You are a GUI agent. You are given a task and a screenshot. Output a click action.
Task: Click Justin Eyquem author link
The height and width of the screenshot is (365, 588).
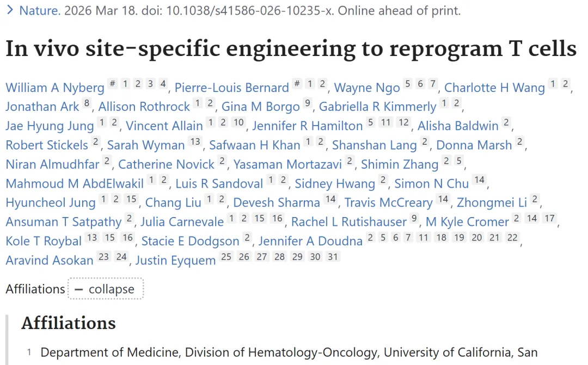(175, 261)
